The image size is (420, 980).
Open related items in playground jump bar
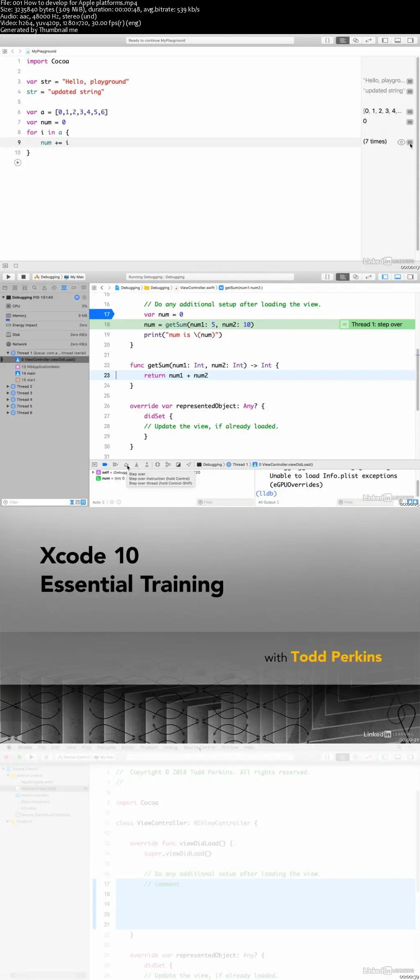point(5,51)
